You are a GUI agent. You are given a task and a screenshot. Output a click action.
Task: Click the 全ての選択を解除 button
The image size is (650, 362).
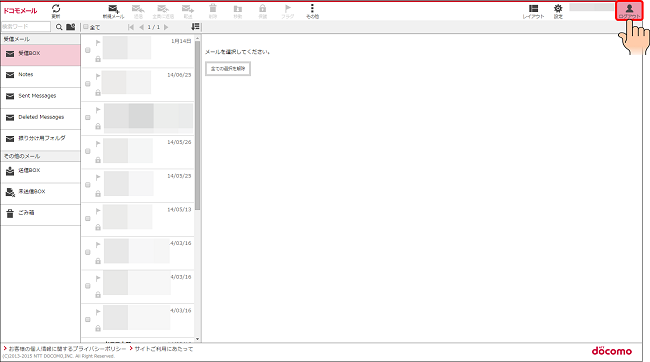click(228, 69)
